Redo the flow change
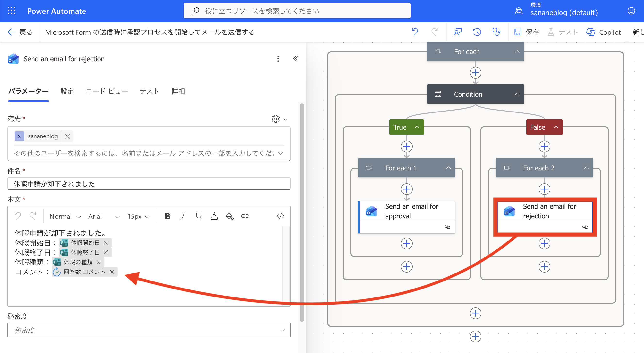The height and width of the screenshot is (353, 644). 435,32
